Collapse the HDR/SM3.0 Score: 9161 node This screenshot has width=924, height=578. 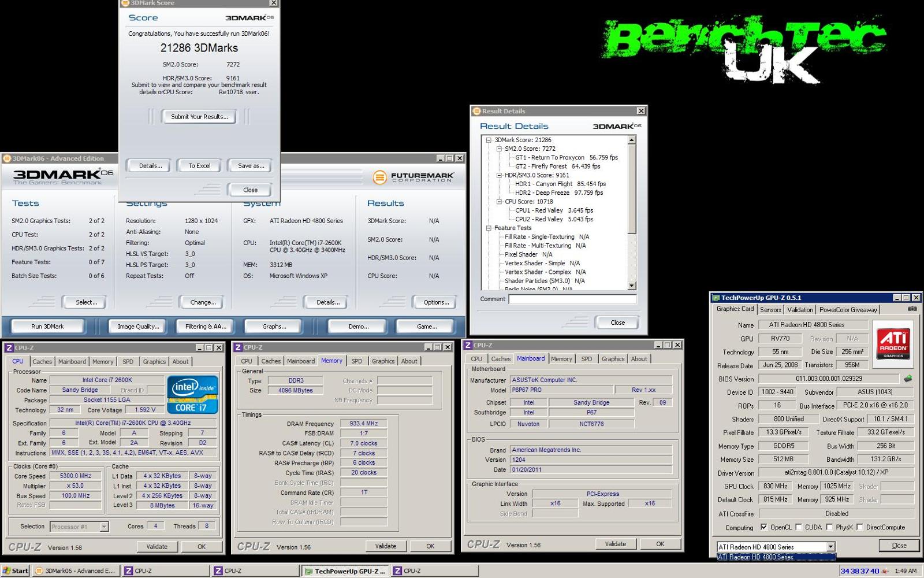tap(499, 175)
